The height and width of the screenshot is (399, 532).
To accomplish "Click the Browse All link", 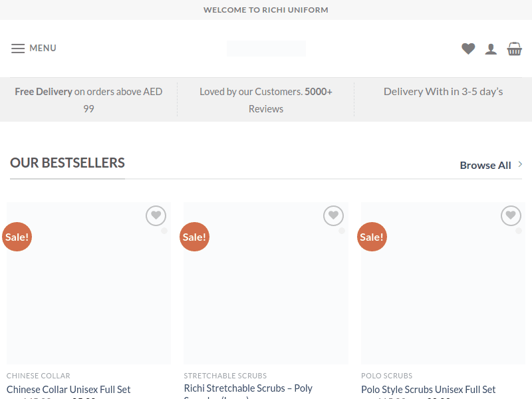I will pyautogui.click(x=485, y=165).
